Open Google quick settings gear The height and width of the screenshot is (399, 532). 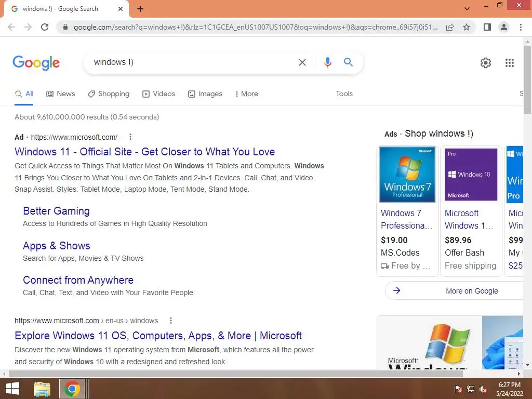click(x=486, y=63)
